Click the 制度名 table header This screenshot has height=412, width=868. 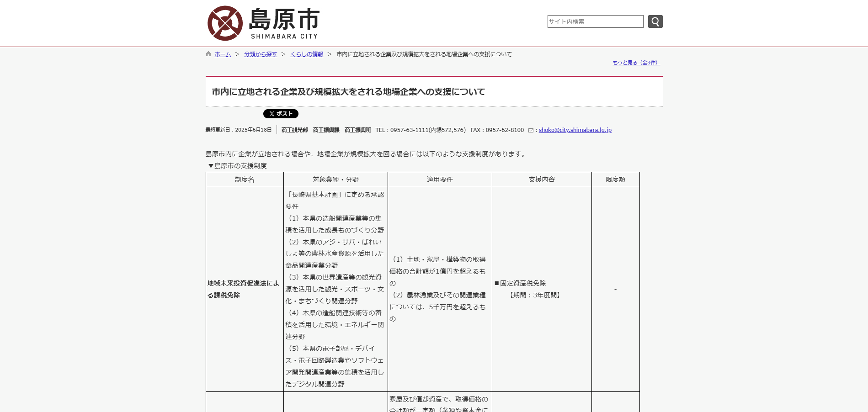pyautogui.click(x=245, y=180)
